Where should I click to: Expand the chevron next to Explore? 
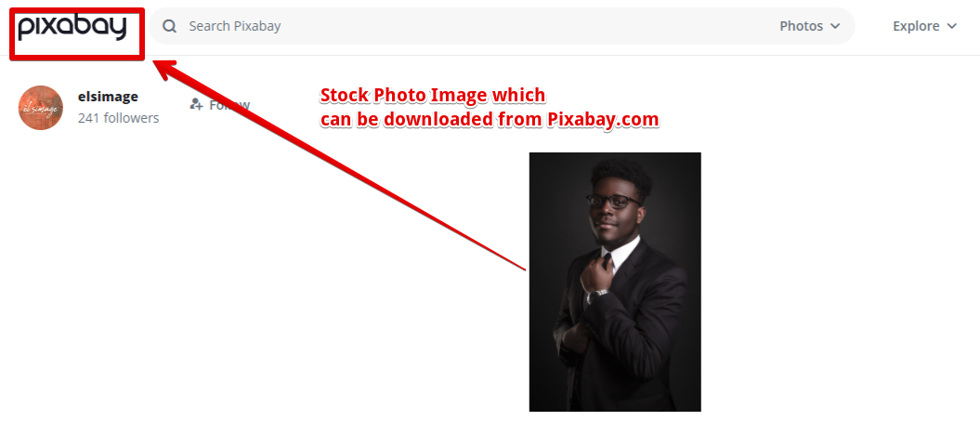pos(952,26)
